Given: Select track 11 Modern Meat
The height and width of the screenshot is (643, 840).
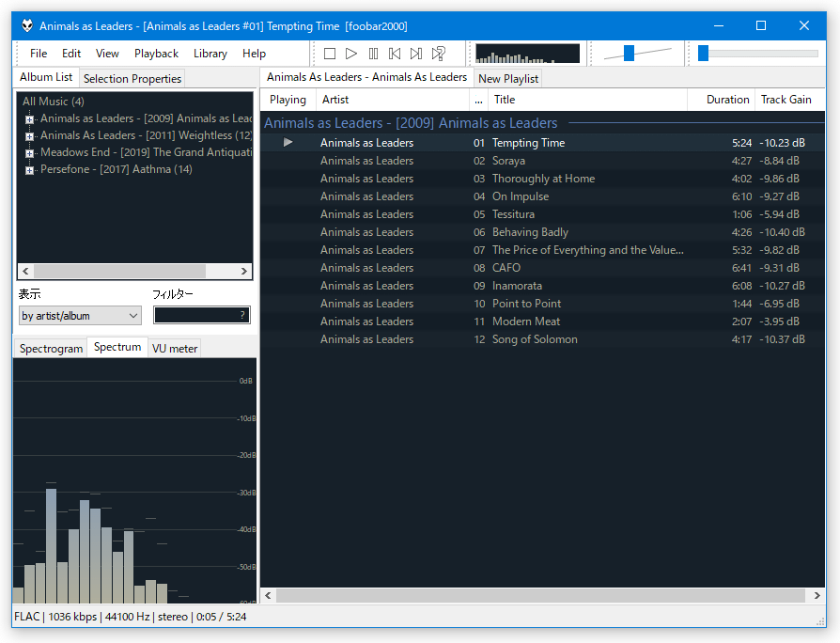Looking at the screenshot, I should click(x=543, y=321).
